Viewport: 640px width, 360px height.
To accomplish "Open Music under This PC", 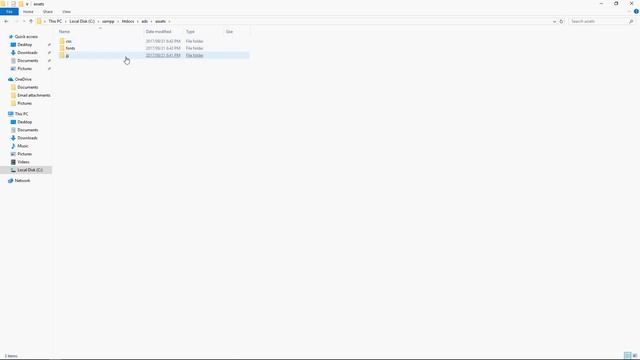I will click(x=22, y=146).
